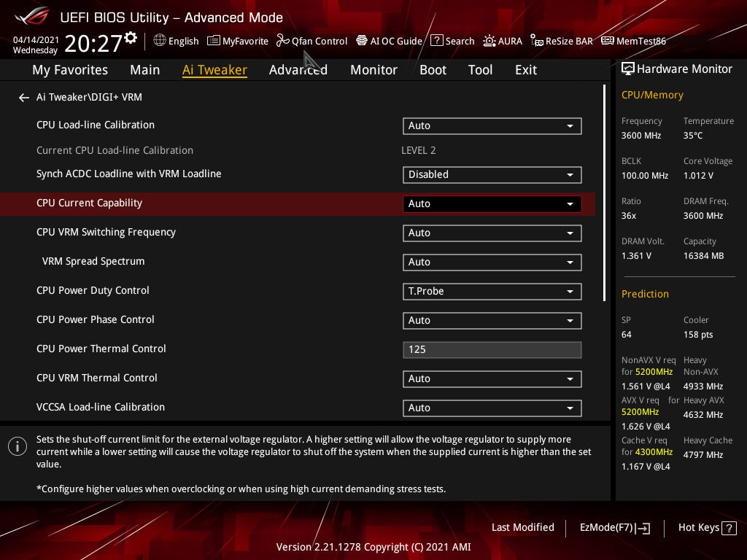View Last Modified settings

522,528
